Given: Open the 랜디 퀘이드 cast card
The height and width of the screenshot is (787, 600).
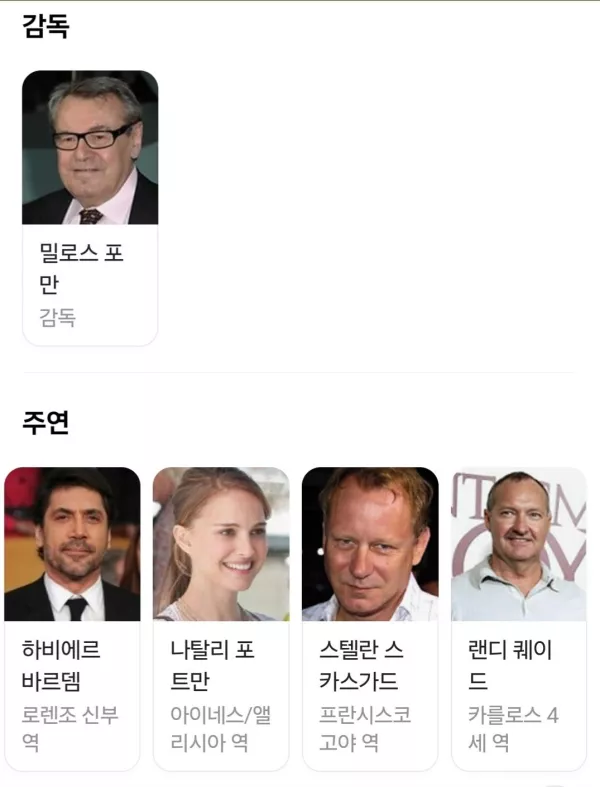Looking at the screenshot, I should [519, 619].
